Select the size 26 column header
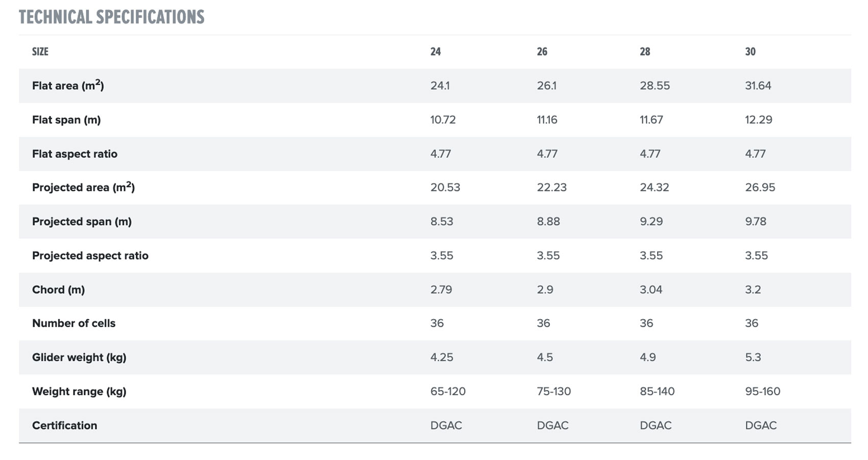Image resolution: width=868 pixels, height=460 pixels. point(542,52)
